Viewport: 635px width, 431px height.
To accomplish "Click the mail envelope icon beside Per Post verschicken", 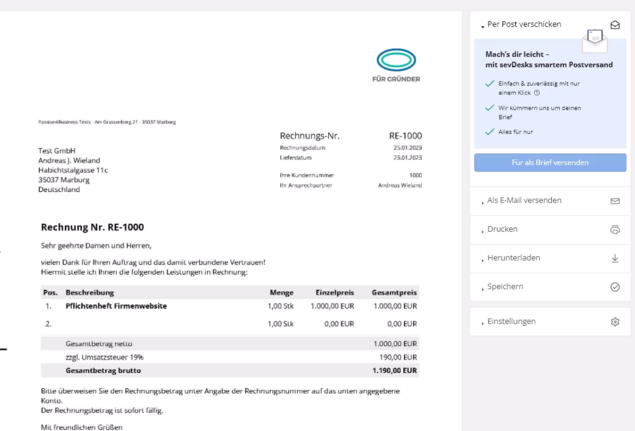I will pos(615,25).
